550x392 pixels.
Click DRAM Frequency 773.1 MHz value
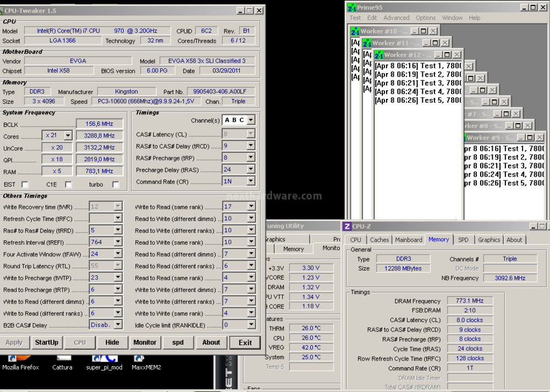tap(470, 301)
